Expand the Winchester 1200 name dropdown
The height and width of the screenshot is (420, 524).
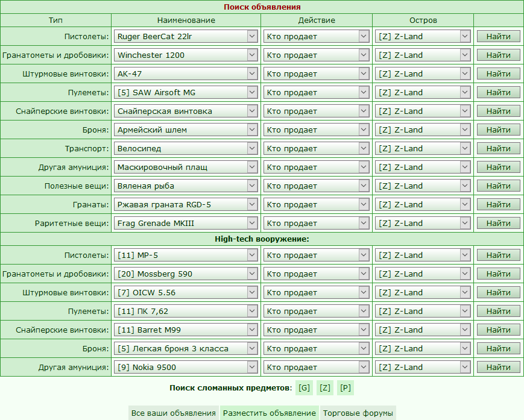pyautogui.click(x=186, y=55)
